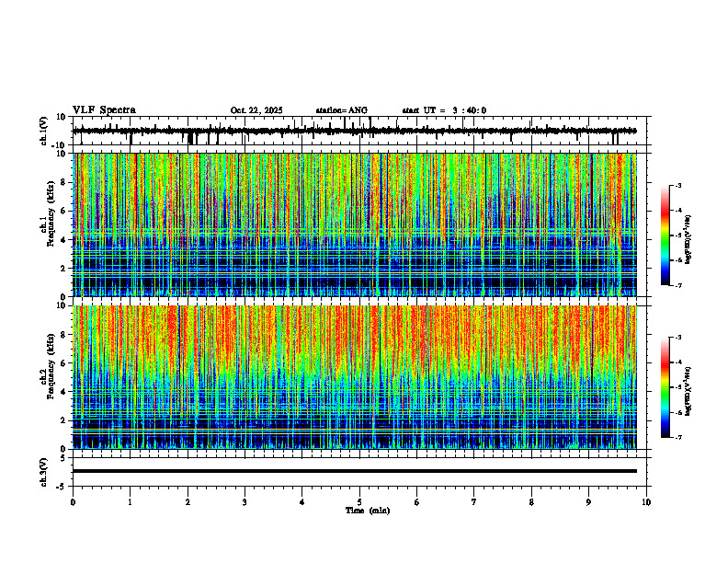
Task: Click the "-5" tick on ch.3(V) axis
Action: click(x=62, y=487)
